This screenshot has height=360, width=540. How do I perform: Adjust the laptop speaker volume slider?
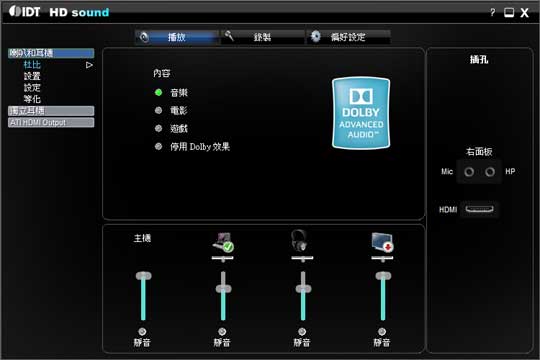click(223, 289)
